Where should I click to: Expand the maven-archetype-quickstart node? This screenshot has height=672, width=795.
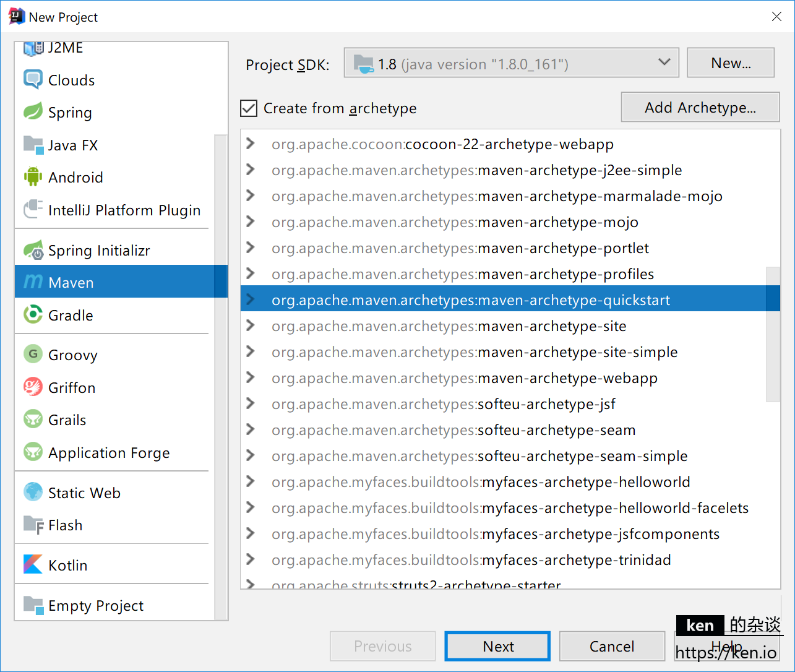click(250, 299)
